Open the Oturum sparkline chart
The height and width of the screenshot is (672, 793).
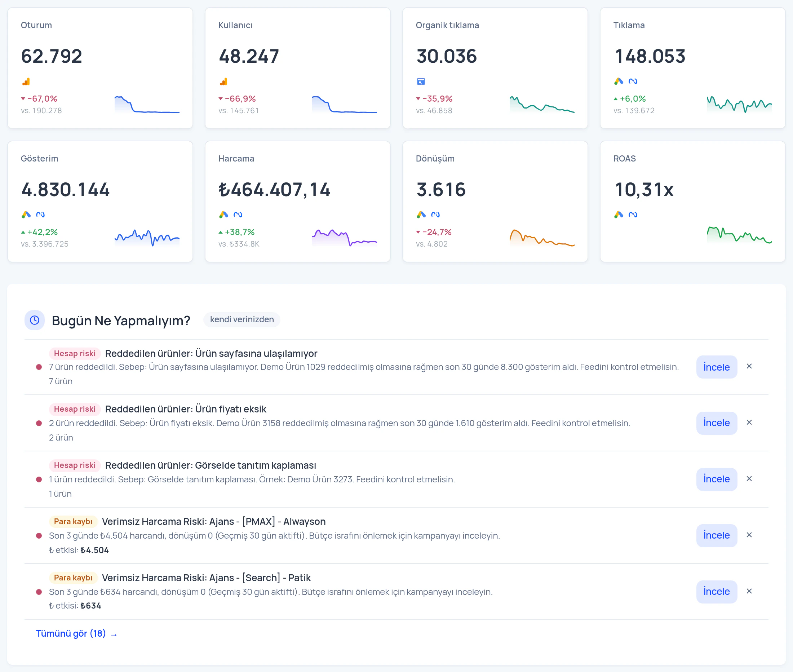click(147, 105)
